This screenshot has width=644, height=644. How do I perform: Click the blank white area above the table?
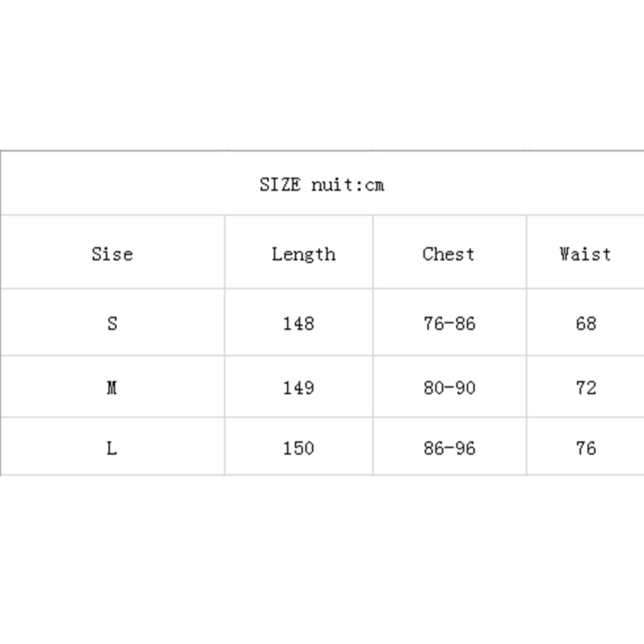pyautogui.click(x=322, y=72)
